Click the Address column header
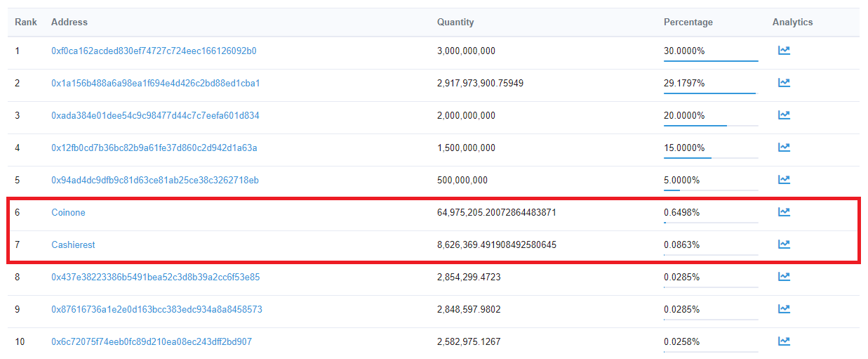 coord(69,22)
